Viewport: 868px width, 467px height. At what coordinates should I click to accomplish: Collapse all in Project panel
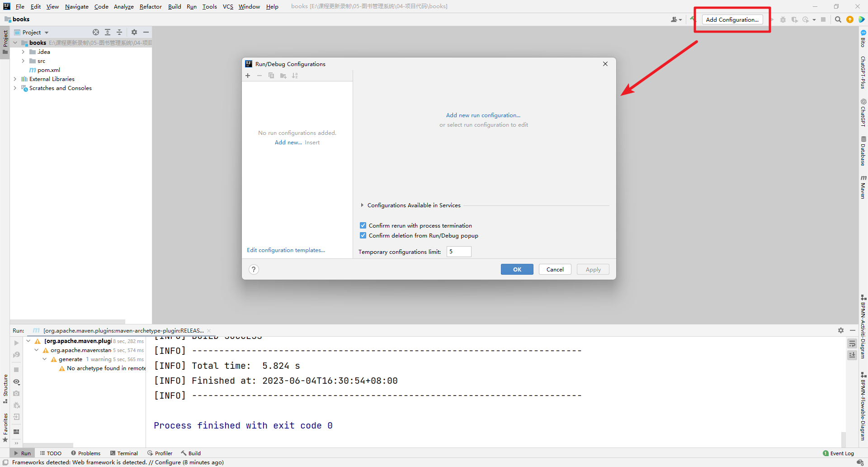point(119,32)
